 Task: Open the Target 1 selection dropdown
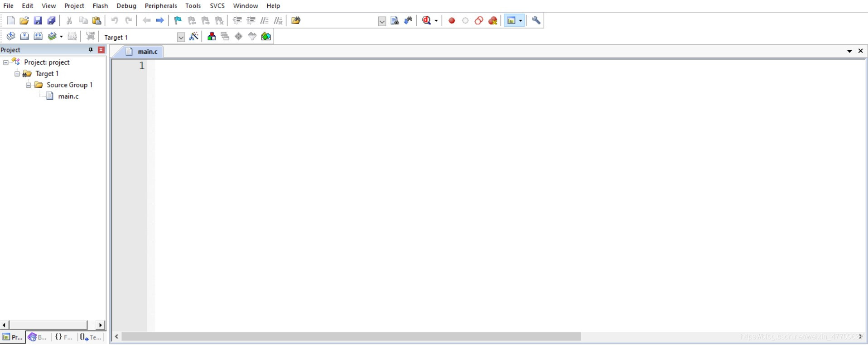coord(181,37)
